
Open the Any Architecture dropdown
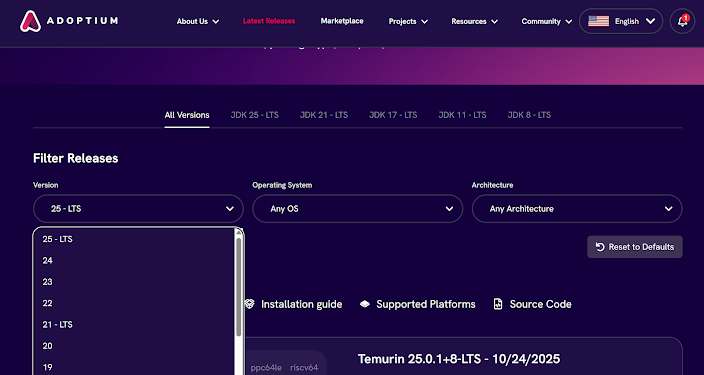click(577, 208)
